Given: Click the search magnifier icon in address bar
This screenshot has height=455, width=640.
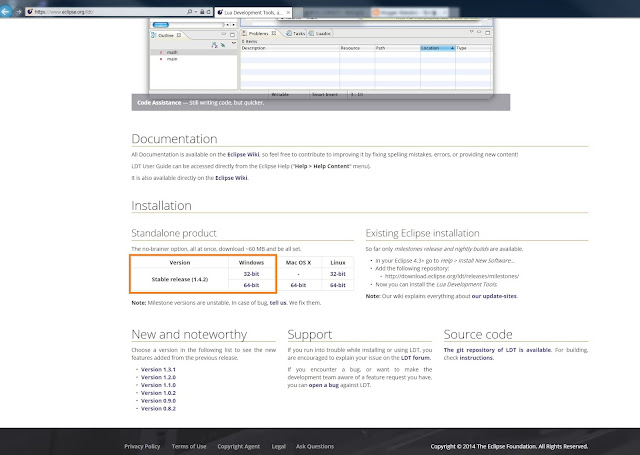Looking at the screenshot, I should pyautogui.click(x=189, y=12).
